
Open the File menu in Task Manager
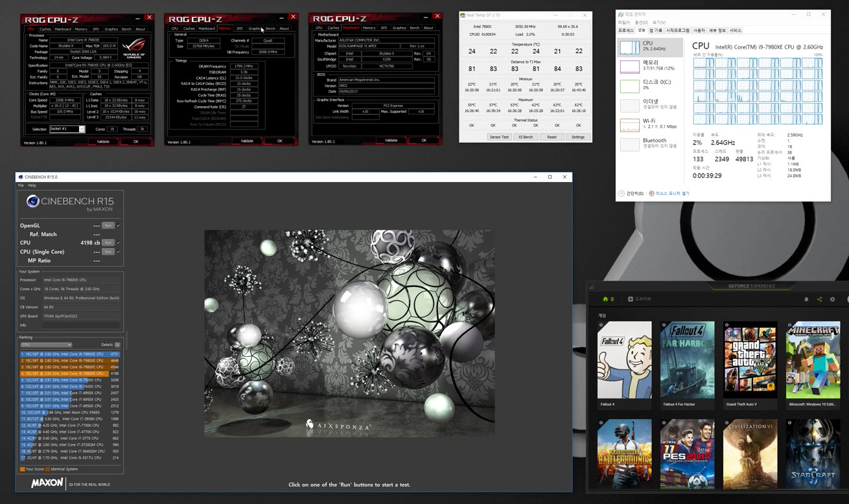(x=623, y=22)
